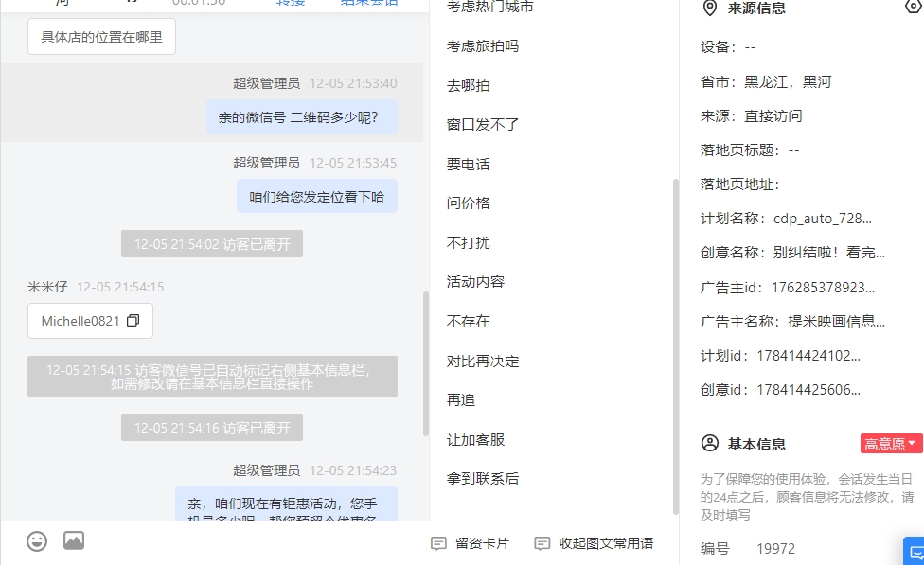This screenshot has width=924, height=565.
Task: Select quick reply 考虑旅拍吗
Action: click(483, 46)
